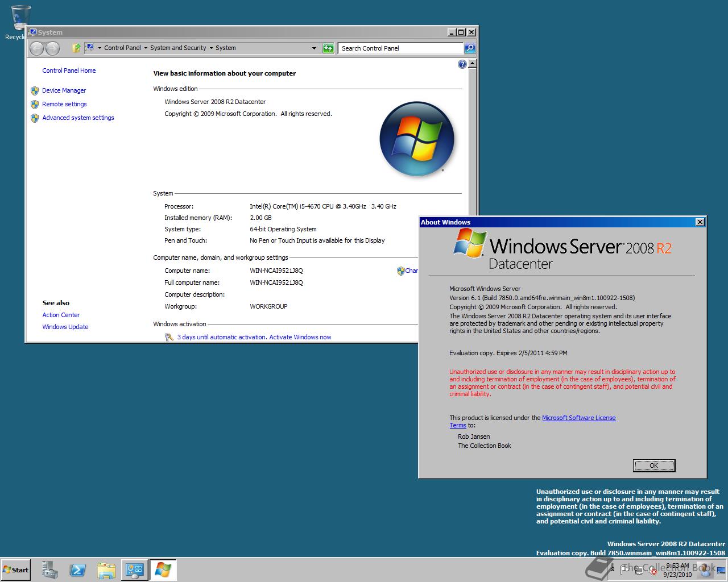The height and width of the screenshot is (582, 728).
Task: Click installed memory 2.00 GB value
Action: 260,218
